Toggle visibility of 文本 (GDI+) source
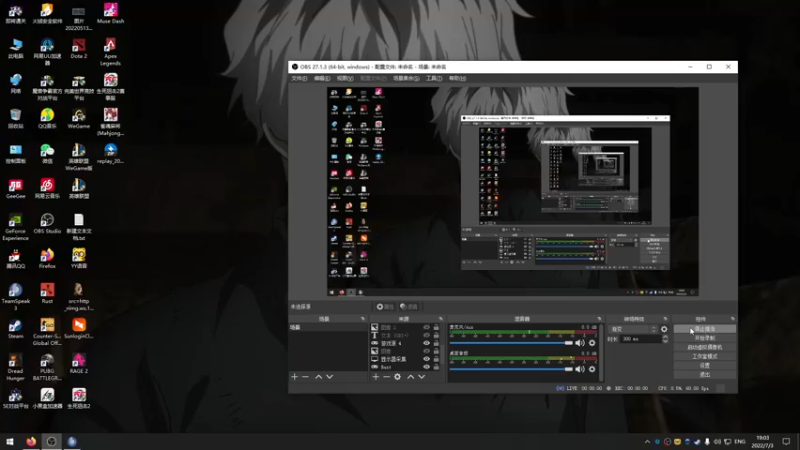The image size is (800, 450). [427, 335]
